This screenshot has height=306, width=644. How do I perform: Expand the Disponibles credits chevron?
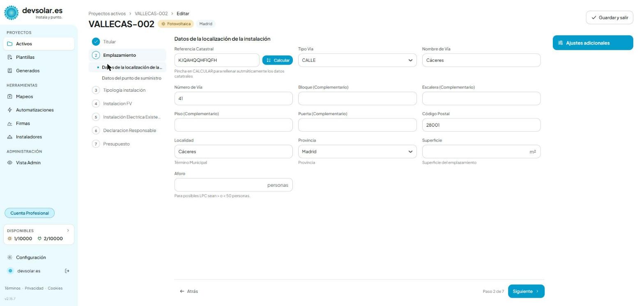point(68,231)
